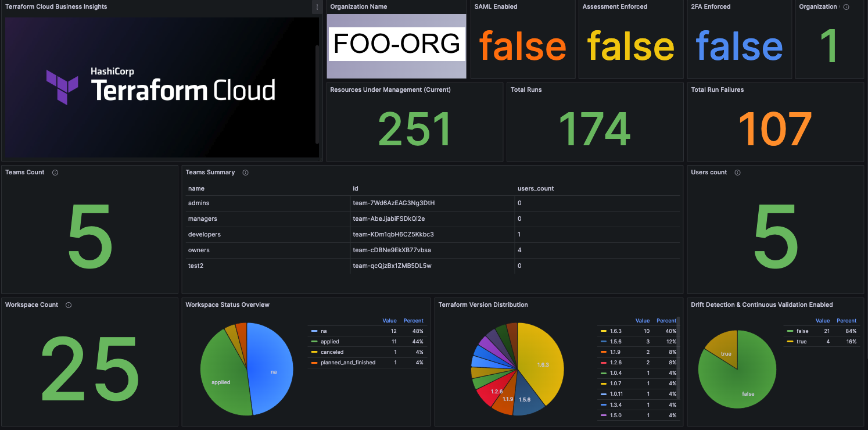This screenshot has width=868, height=430.
Task: Click the developers row users_count value 1
Action: (519, 235)
